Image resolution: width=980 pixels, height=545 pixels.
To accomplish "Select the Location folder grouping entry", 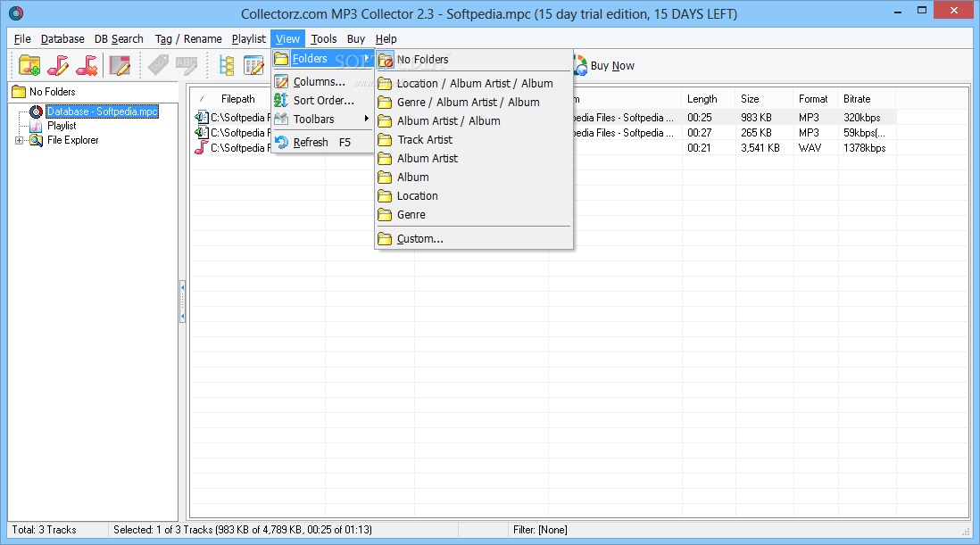I will (x=474, y=196).
